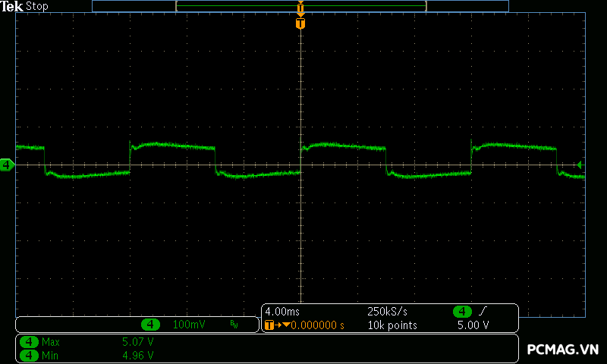Click the PCMAG.VN watermark text
607x364 pixels.
563,350
